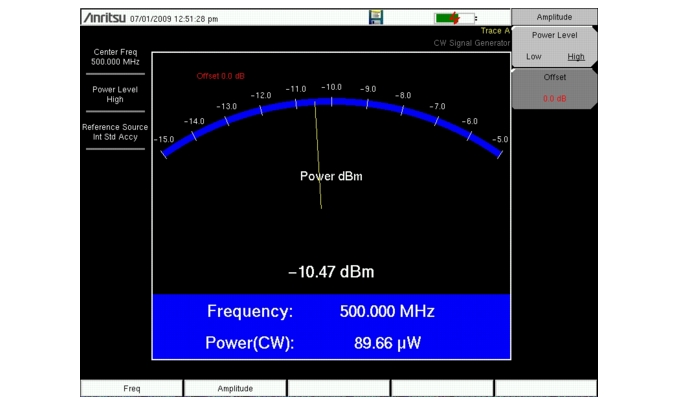Image resolution: width=688 pixels, height=405 pixels.
Task: Select the Offset softkey
Action: point(555,88)
